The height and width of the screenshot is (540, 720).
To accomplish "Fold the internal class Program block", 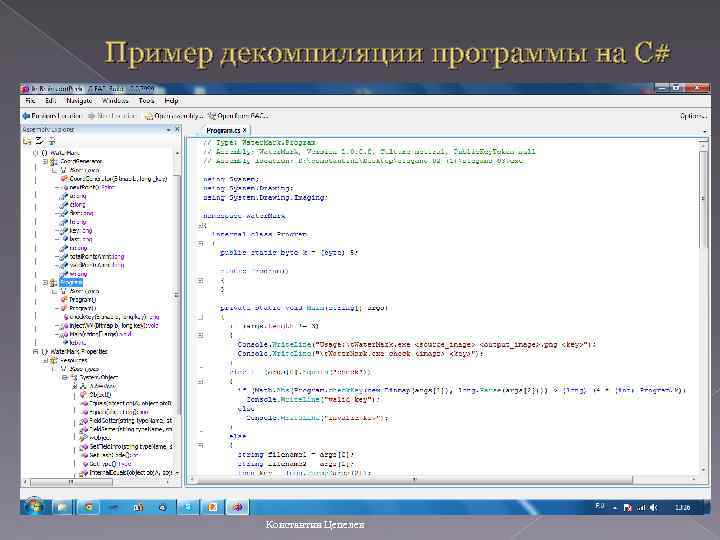I will (x=201, y=243).
